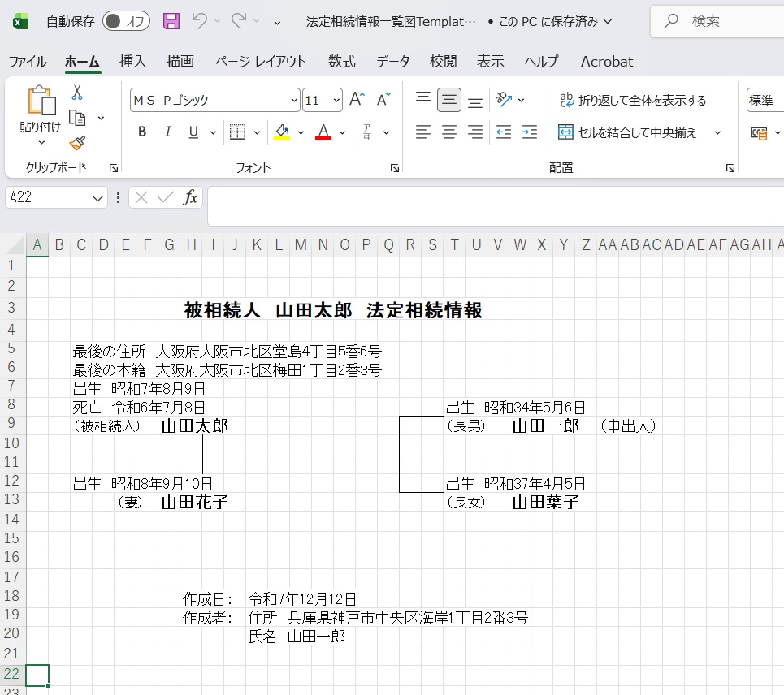The height and width of the screenshot is (695, 784).
Task: Open the 挿入 ribbon tab
Action: [x=132, y=62]
